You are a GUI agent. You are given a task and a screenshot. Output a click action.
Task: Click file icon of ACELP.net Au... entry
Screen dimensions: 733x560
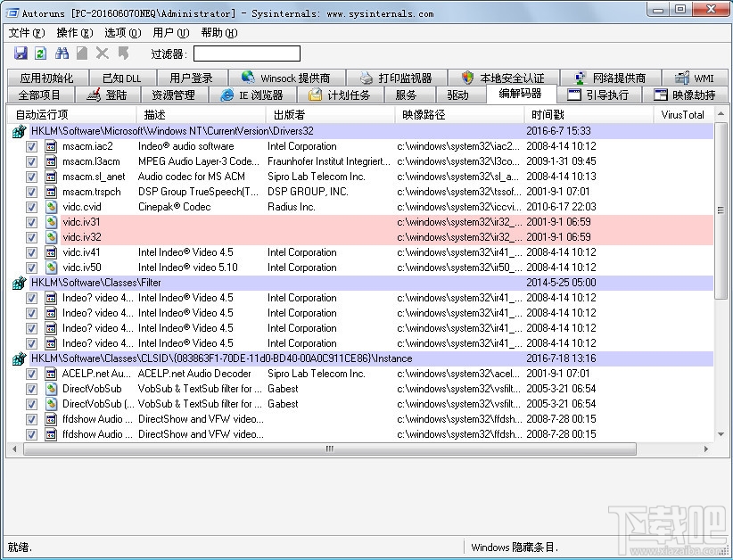pos(51,374)
